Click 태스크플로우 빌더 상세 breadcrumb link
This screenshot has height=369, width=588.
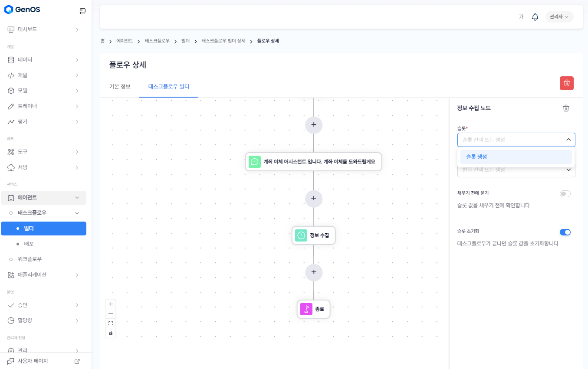click(x=223, y=41)
